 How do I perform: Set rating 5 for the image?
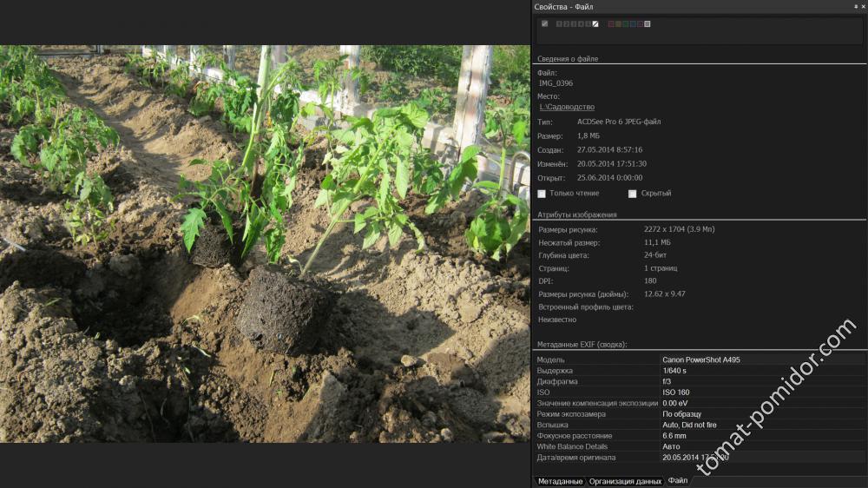588,23
